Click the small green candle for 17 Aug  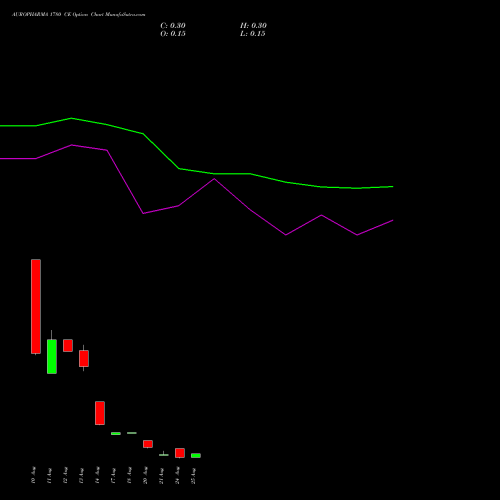click(x=116, y=433)
